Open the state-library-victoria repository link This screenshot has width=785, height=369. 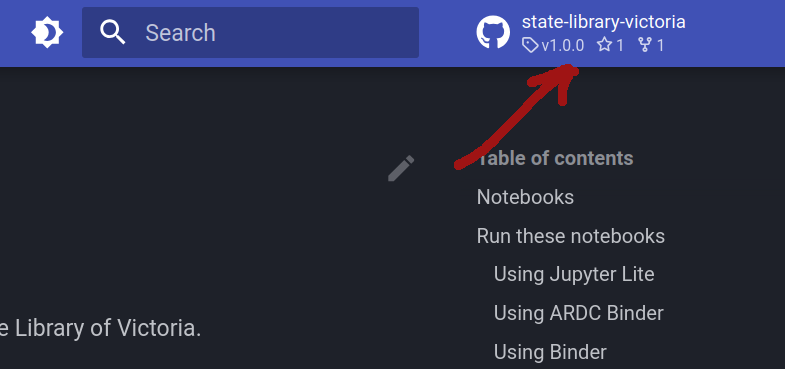[603, 22]
